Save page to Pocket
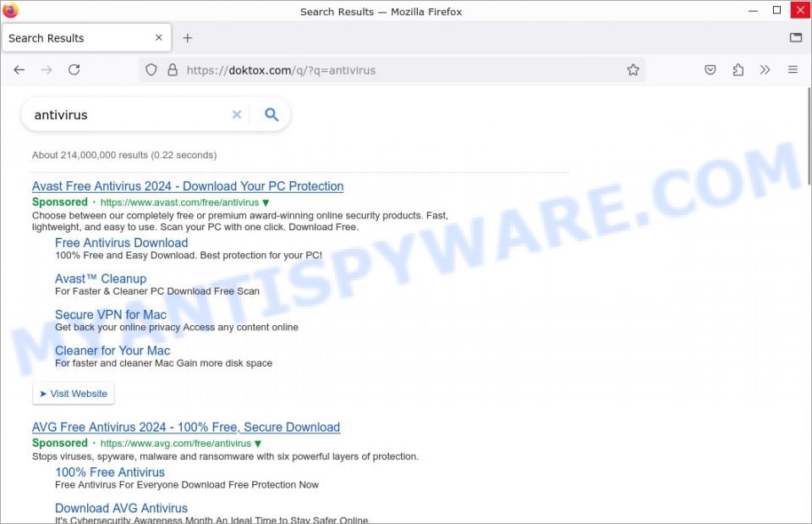 (710, 70)
